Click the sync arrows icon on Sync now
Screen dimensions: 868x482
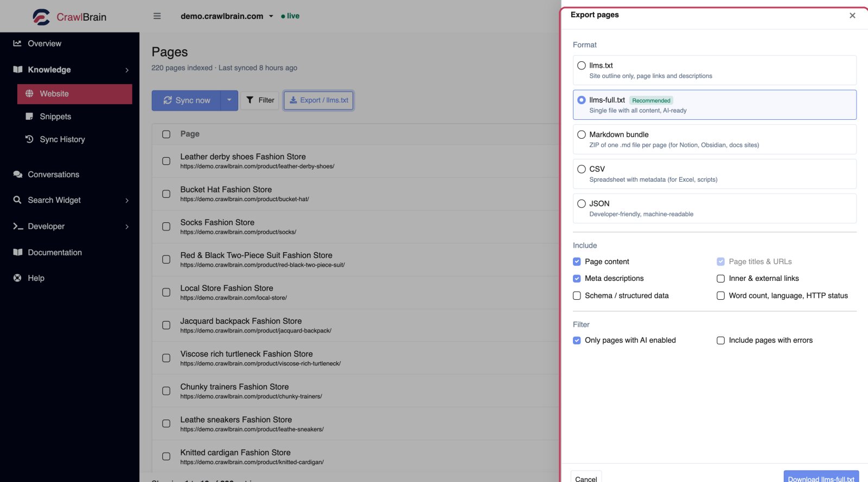(168, 100)
